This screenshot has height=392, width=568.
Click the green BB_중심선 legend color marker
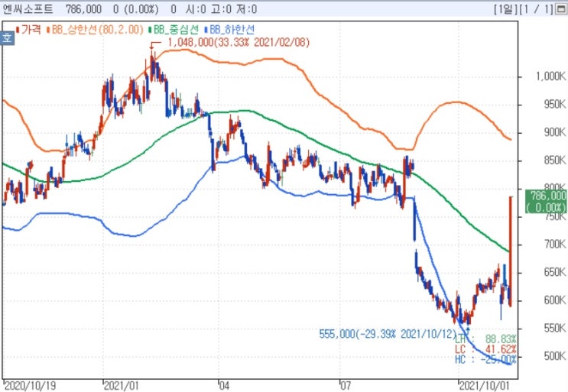coord(150,30)
